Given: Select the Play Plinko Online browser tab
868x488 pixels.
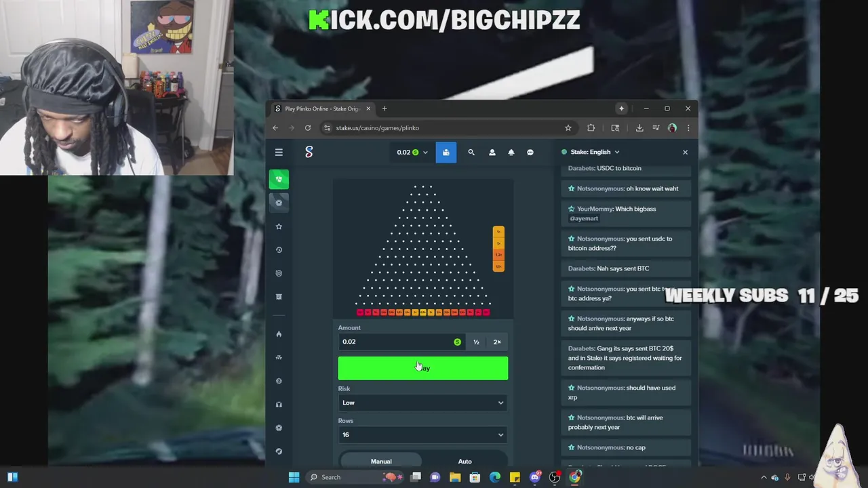Looking at the screenshot, I should click(x=321, y=108).
